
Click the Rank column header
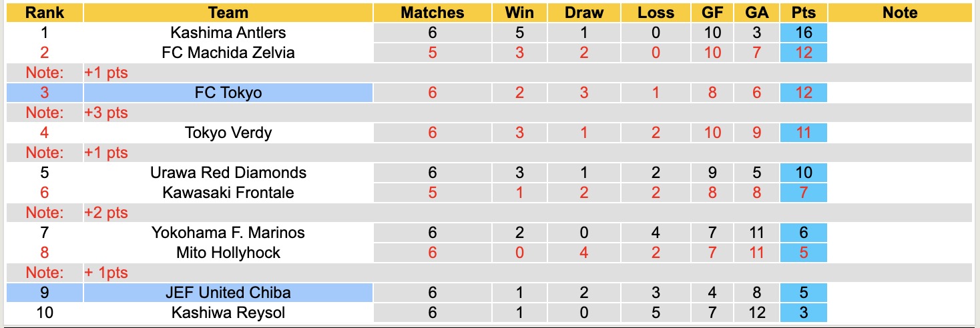[x=45, y=13]
